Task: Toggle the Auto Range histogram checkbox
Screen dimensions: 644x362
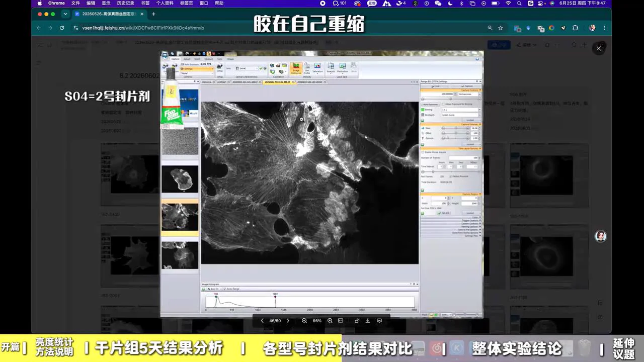Action: 225,289
